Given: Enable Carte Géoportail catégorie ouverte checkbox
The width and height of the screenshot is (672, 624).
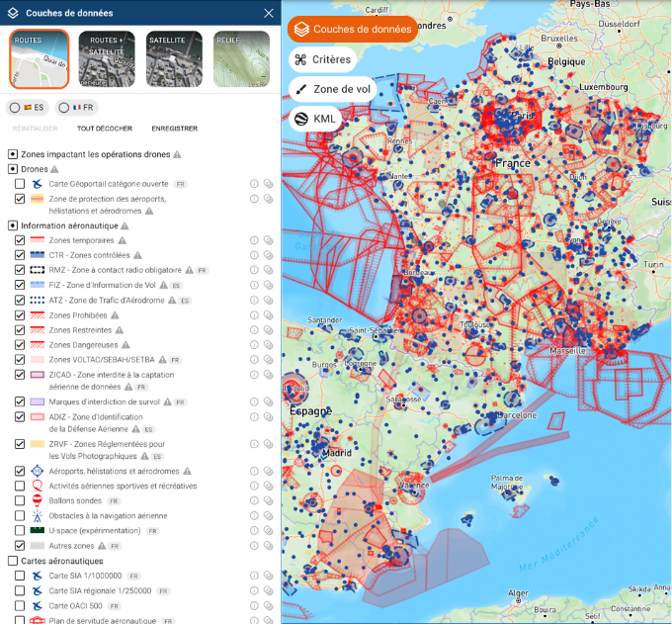Looking at the screenshot, I should pyautogui.click(x=20, y=184).
